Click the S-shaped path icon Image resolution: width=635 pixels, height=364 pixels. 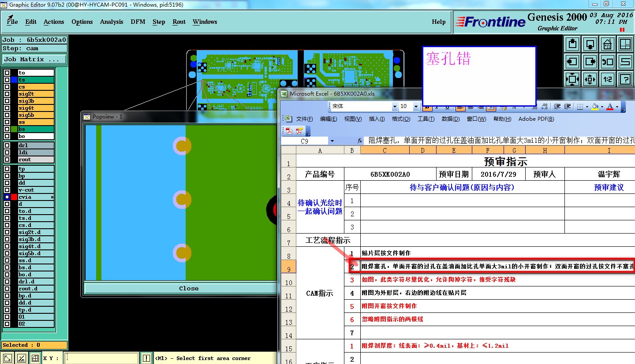tap(625, 62)
